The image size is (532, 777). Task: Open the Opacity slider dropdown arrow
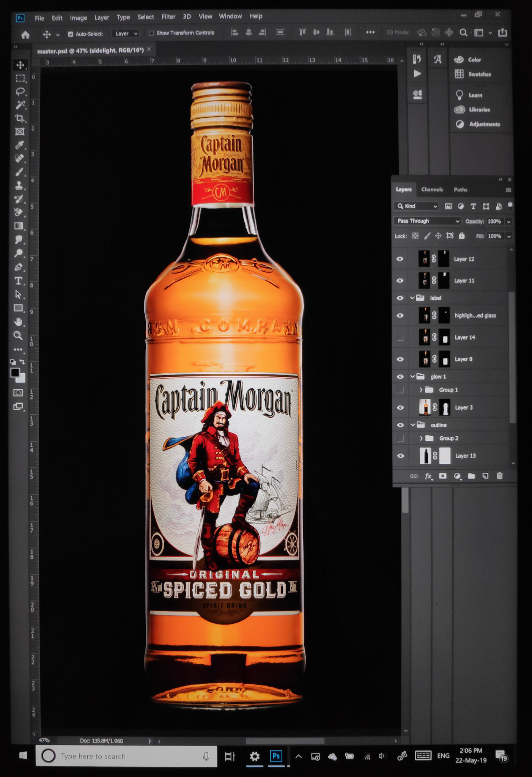tap(509, 222)
